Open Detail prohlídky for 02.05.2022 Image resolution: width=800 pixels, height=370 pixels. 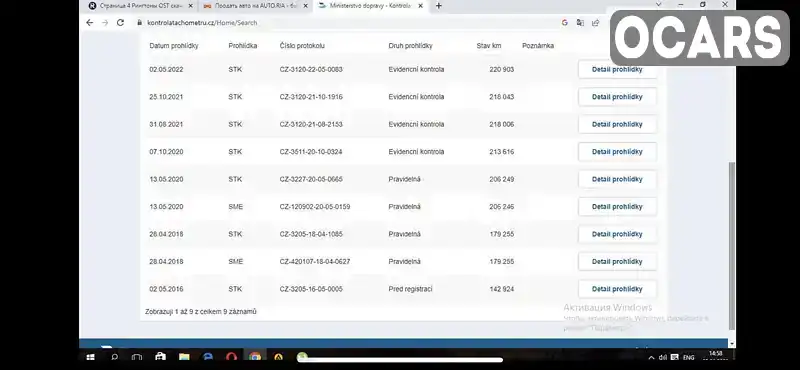point(617,69)
